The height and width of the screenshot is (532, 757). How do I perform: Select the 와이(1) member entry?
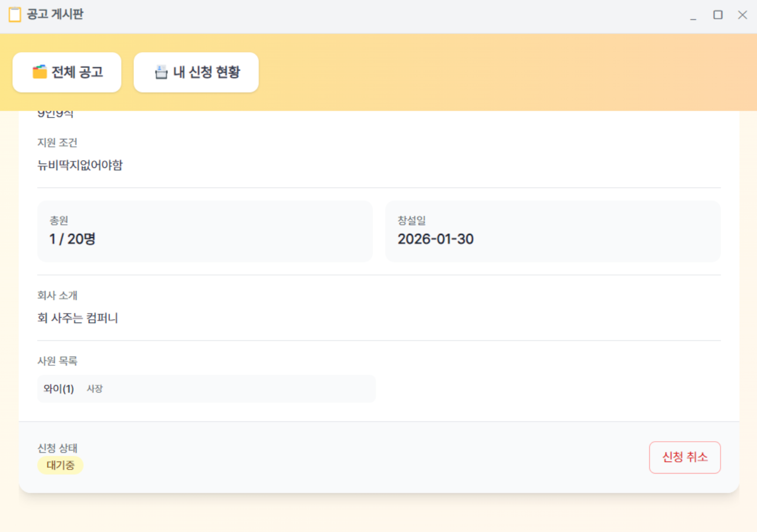click(x=59, y=389)
